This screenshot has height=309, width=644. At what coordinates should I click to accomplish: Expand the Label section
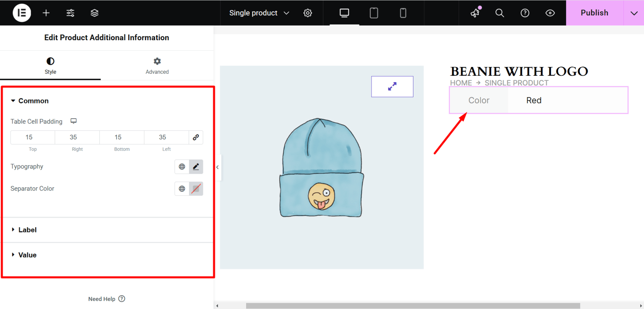(x=28, y=229)
